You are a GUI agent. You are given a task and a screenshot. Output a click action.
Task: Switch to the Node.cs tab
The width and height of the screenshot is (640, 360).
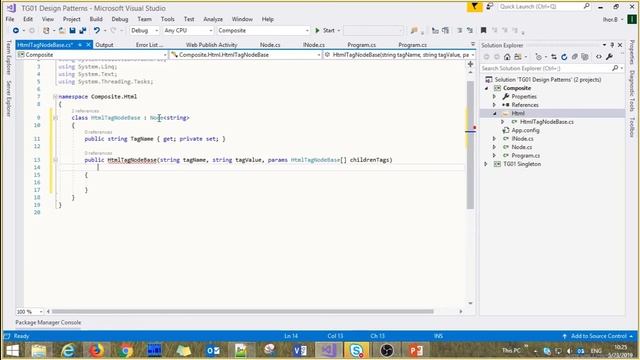[270, 45]
